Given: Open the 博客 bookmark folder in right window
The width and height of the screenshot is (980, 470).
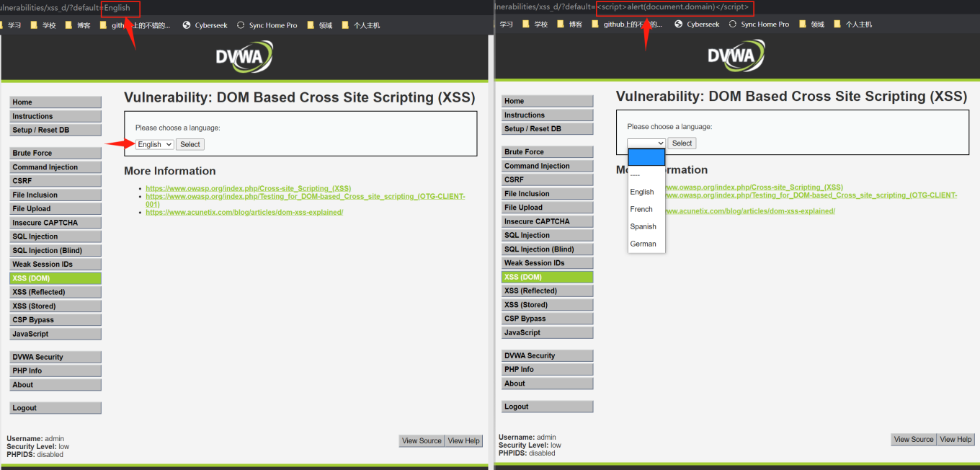Looking at the screenshot, I should click(569, 25).
